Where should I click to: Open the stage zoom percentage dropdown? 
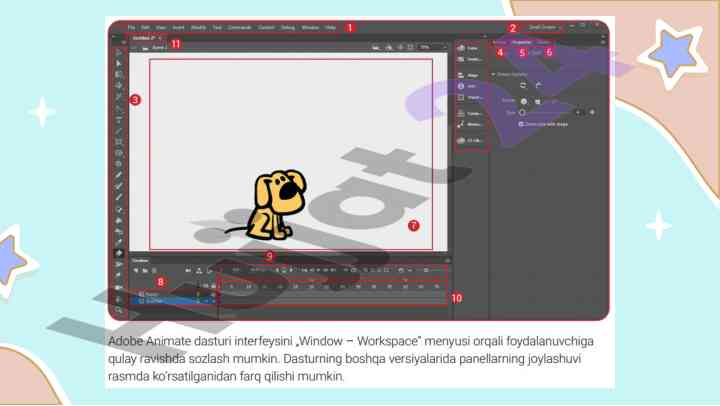pos(433,47)
